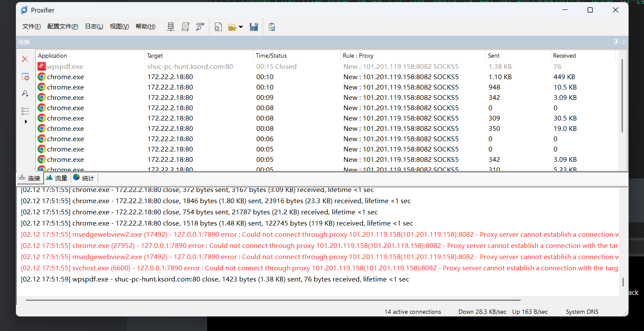Click the log pane vertical scrollbar thumb
Screen dimensions: 644x331
click(x=622, y=282)
